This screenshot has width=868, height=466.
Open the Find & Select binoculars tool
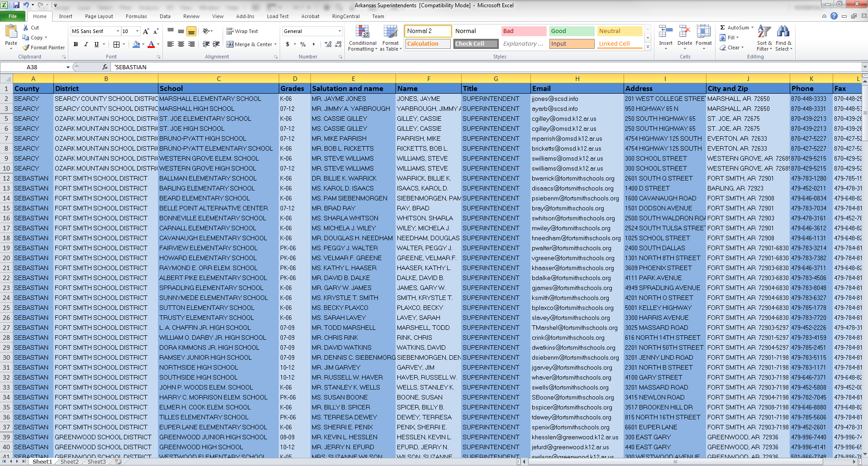tap(783, 38)
